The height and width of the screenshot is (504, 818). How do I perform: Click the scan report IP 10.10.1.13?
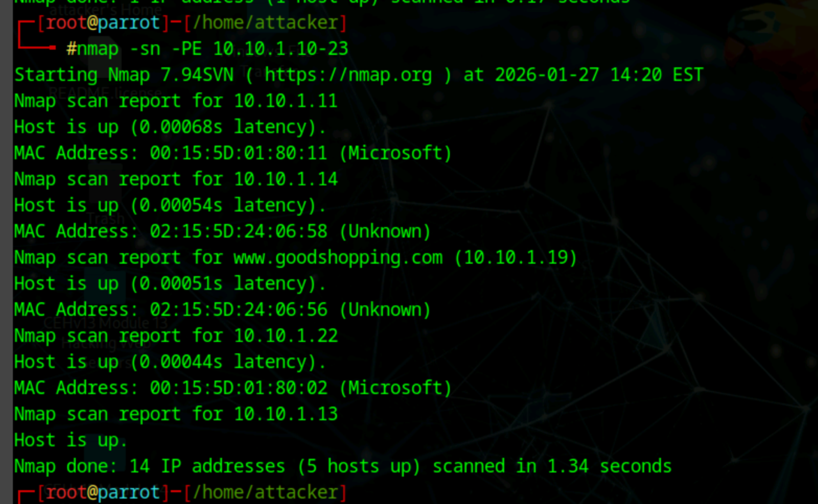(285, 414)
